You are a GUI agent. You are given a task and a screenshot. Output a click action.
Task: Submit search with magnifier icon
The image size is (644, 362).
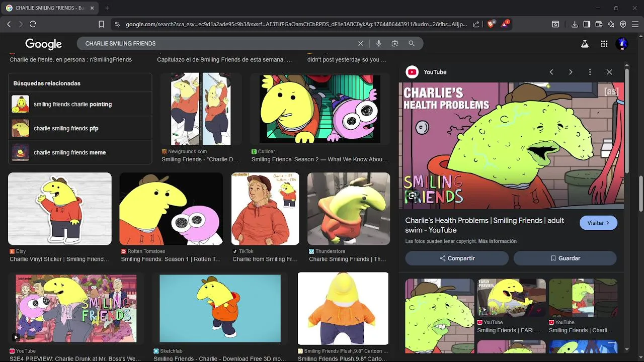[412, 44]
